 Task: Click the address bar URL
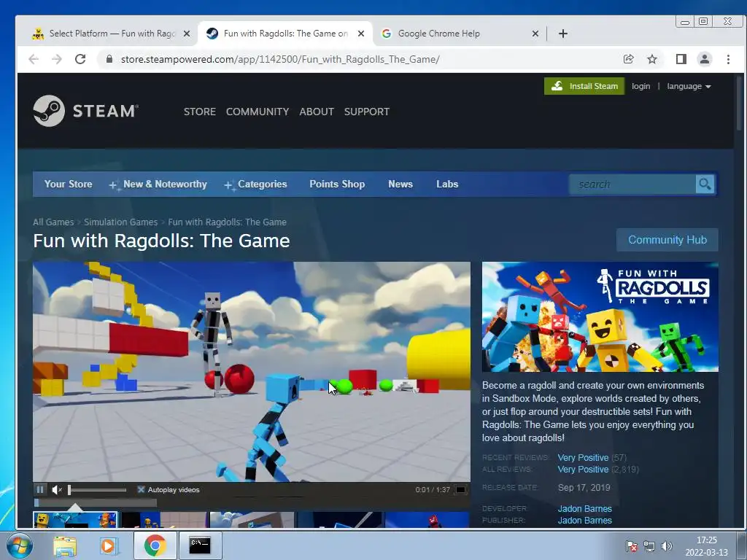pos(280,59)
